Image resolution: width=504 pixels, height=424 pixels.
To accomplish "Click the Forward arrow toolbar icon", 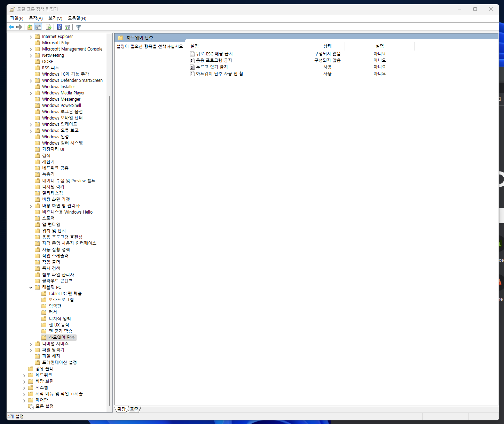I will tap(19, 27).
